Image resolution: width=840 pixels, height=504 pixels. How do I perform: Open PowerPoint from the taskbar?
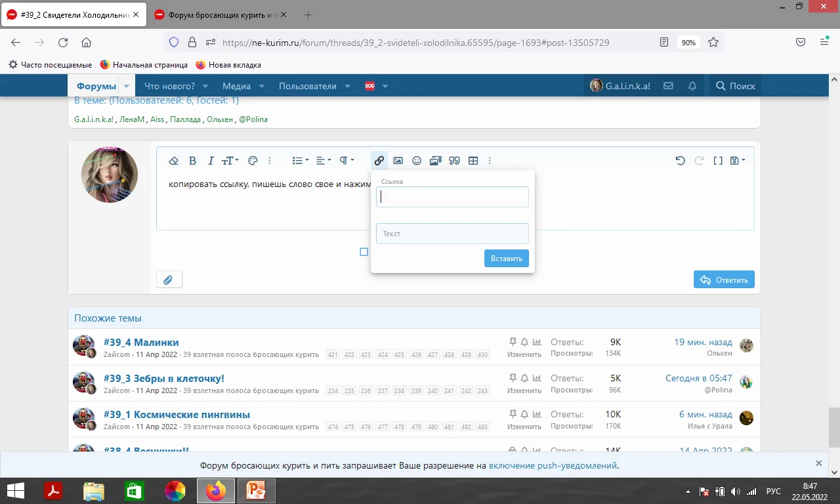click(x=255, y=490)
